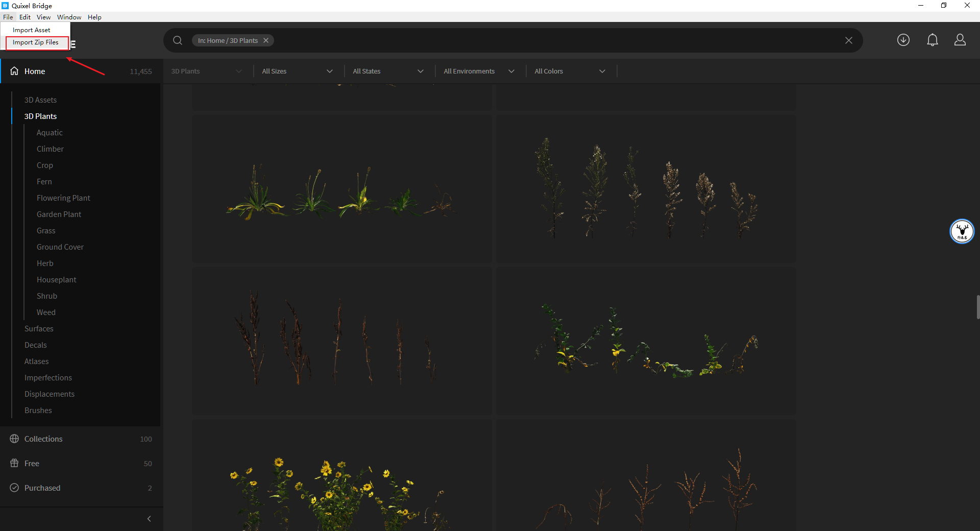Open the View menu

coord(43,17)
